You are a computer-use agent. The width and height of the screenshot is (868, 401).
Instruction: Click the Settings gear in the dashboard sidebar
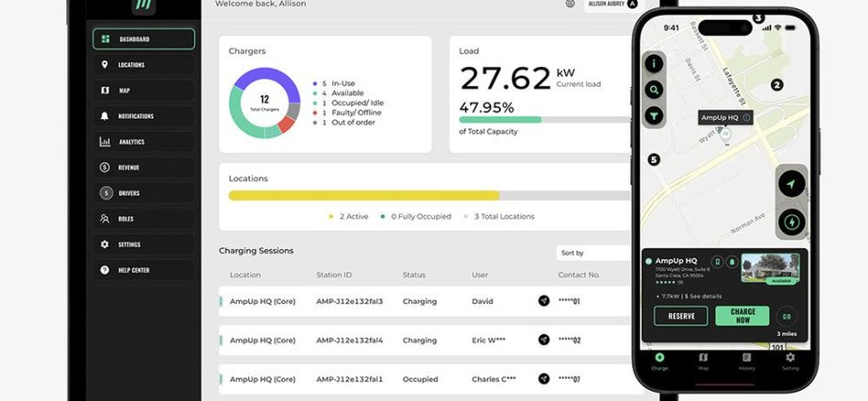click(105, 244)
